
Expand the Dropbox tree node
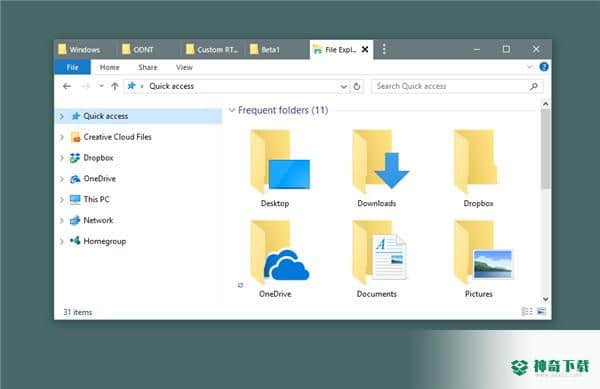click(62, 158)
